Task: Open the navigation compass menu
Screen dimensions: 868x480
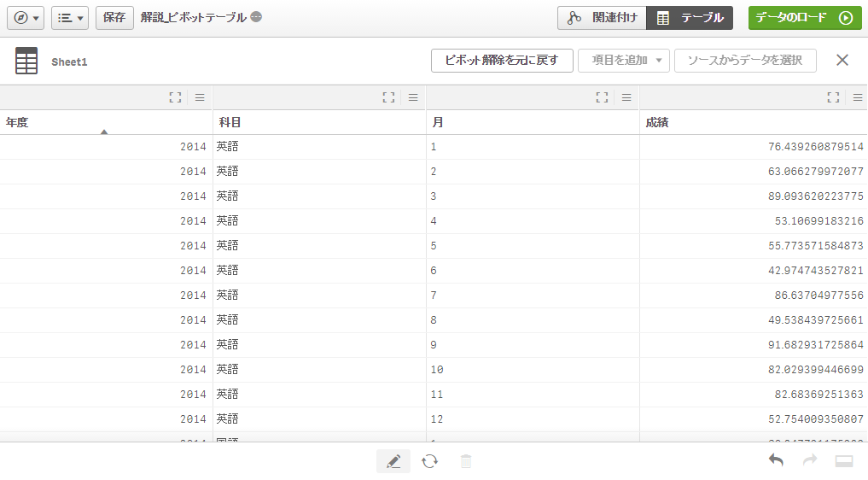Action: [x=26, y=17]
